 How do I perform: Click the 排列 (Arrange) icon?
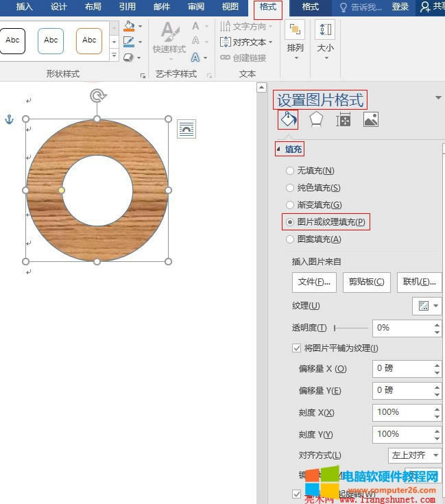click(295, 36)
